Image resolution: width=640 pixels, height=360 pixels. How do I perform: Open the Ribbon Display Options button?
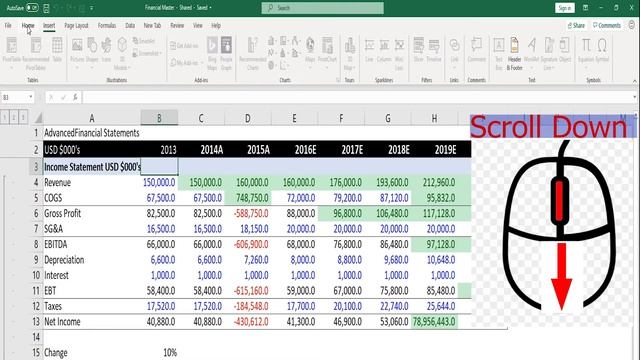tap(585, 8)
